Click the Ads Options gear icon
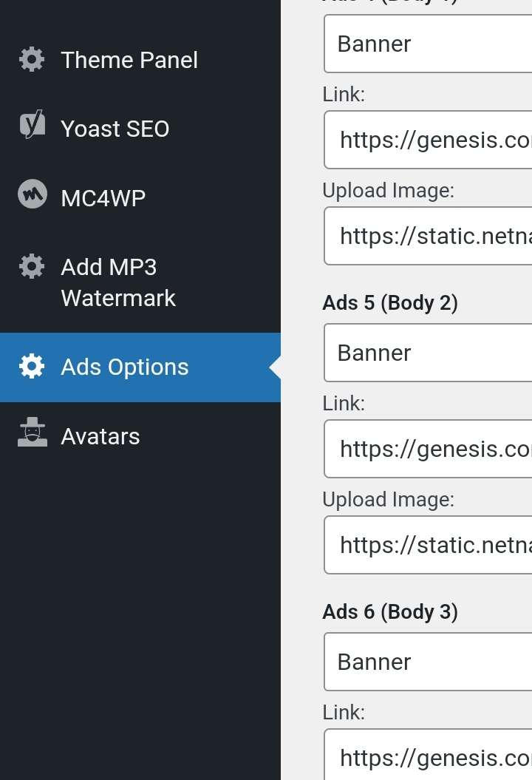The width and height of the screenshot is (532, 780). point(32,367)
